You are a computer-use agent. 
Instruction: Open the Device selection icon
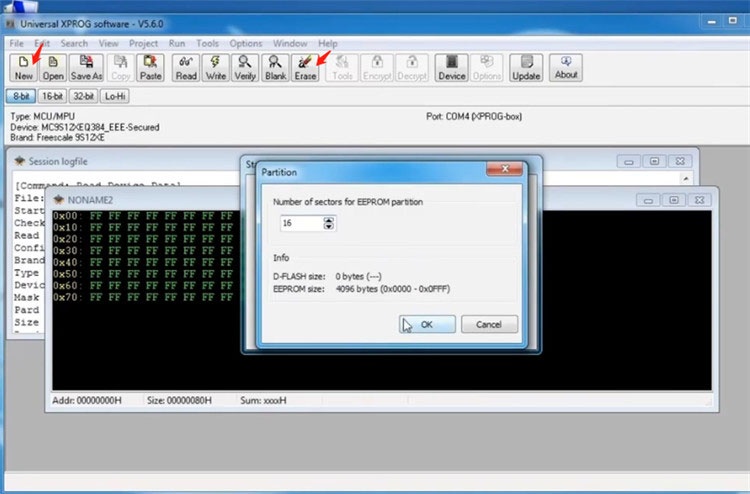pyautogui.click(x=451, y=67)
